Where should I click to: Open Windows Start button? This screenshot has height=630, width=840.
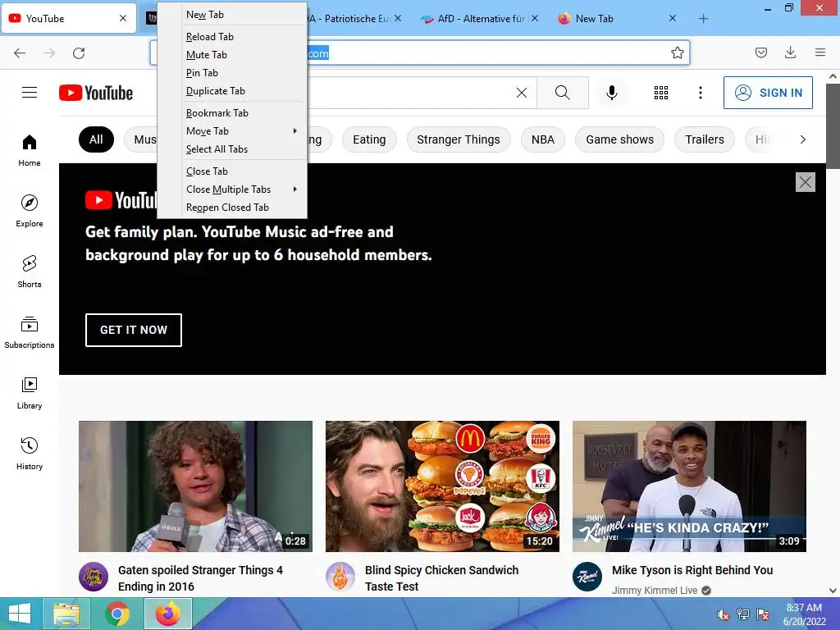20,614
